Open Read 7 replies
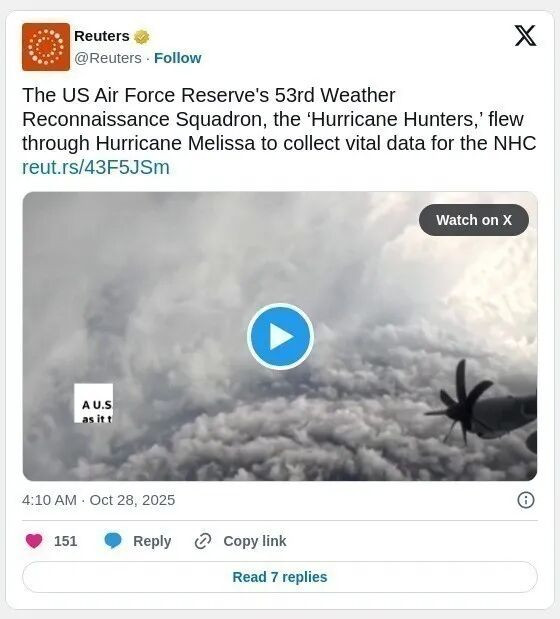The width and height of the screenshot is (560, 619). tap(280, 577)
